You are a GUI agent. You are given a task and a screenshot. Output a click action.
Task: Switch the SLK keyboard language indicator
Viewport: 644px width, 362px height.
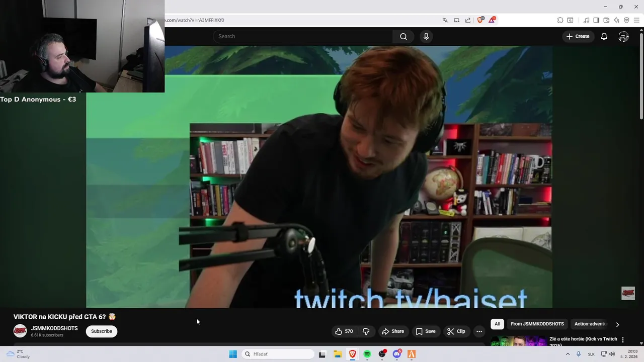(591, 354)
